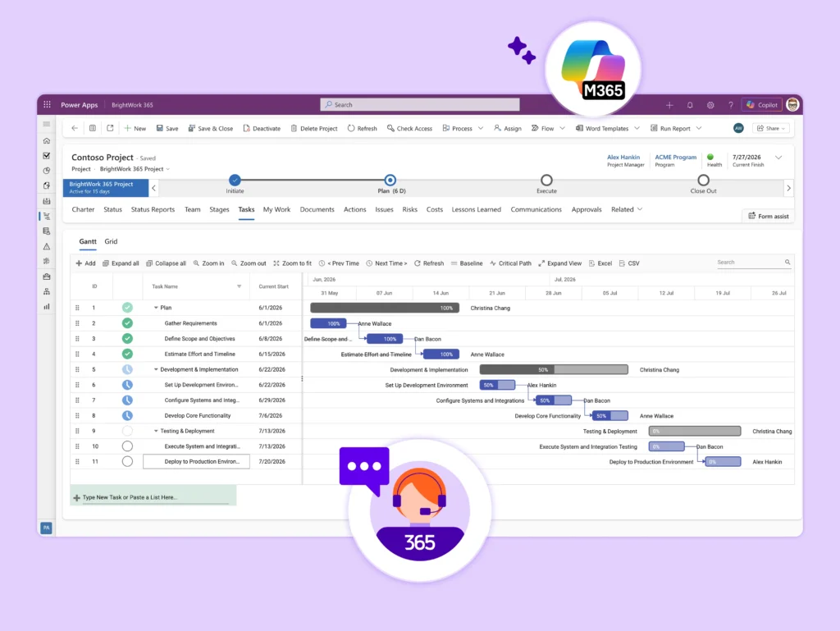Screen dimensions: 840x631
Task: Collapse the Testing & Deployment group
Action: point(156,432)
